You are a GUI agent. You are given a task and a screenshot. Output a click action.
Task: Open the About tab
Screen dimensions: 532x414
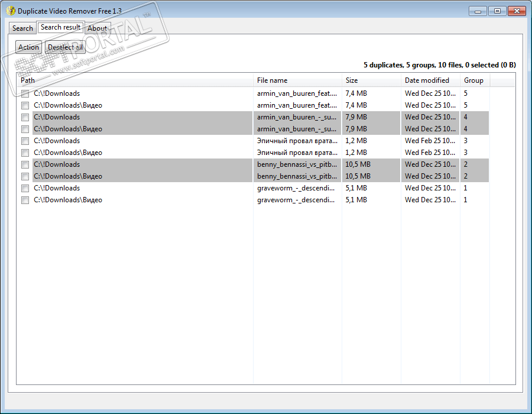click(x=97, y=28)
